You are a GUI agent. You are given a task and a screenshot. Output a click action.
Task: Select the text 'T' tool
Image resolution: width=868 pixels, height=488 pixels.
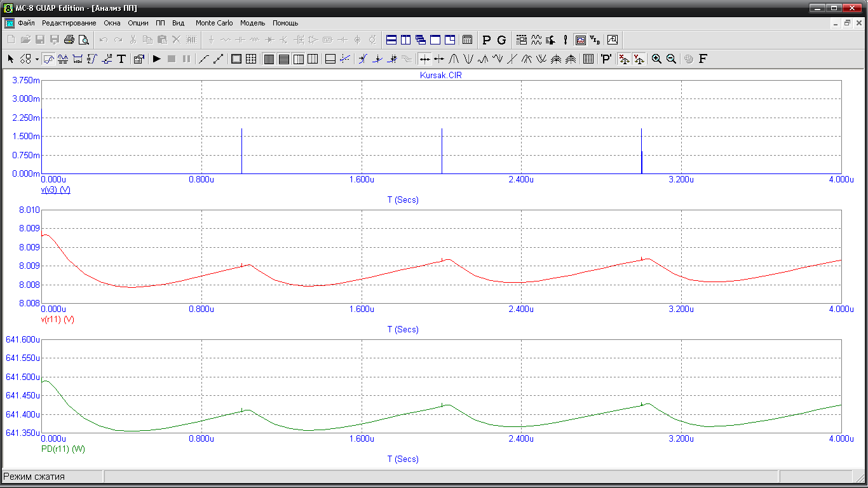click(121, 58)
